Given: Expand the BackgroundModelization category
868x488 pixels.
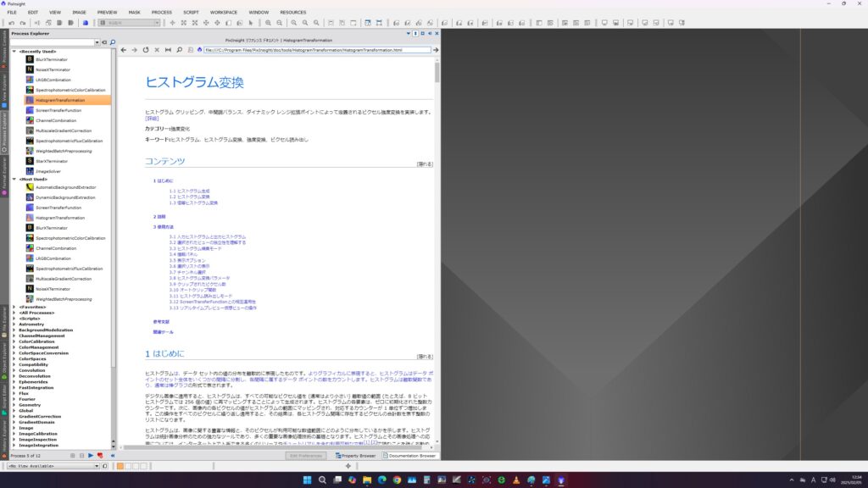Looking at the screenshot, I should 14,330.
